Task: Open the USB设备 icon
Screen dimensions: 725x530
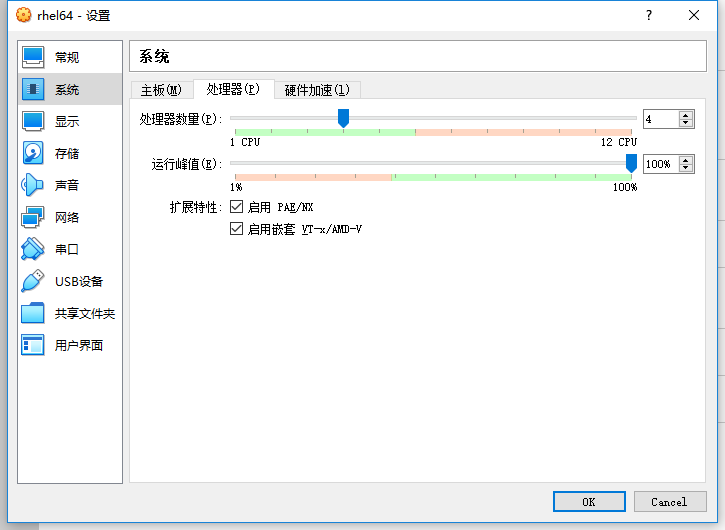Action: [34, 281]
